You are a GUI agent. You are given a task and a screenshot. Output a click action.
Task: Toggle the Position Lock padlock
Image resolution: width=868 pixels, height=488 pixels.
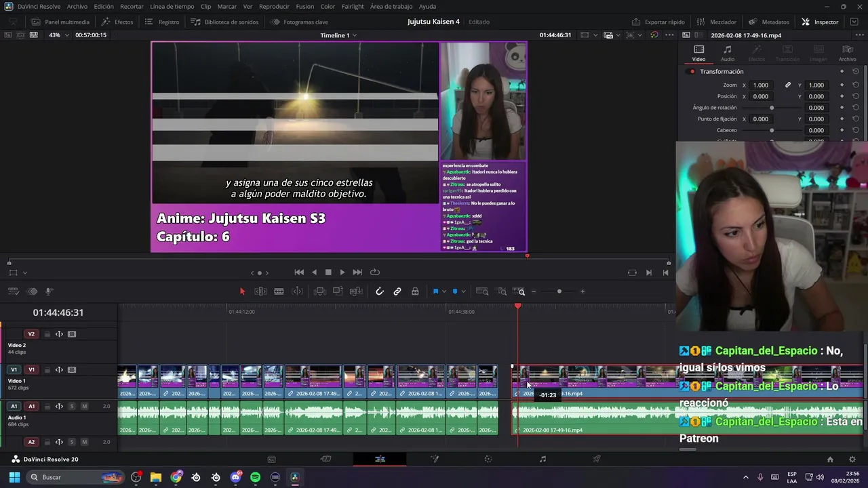tap(415, 291)
